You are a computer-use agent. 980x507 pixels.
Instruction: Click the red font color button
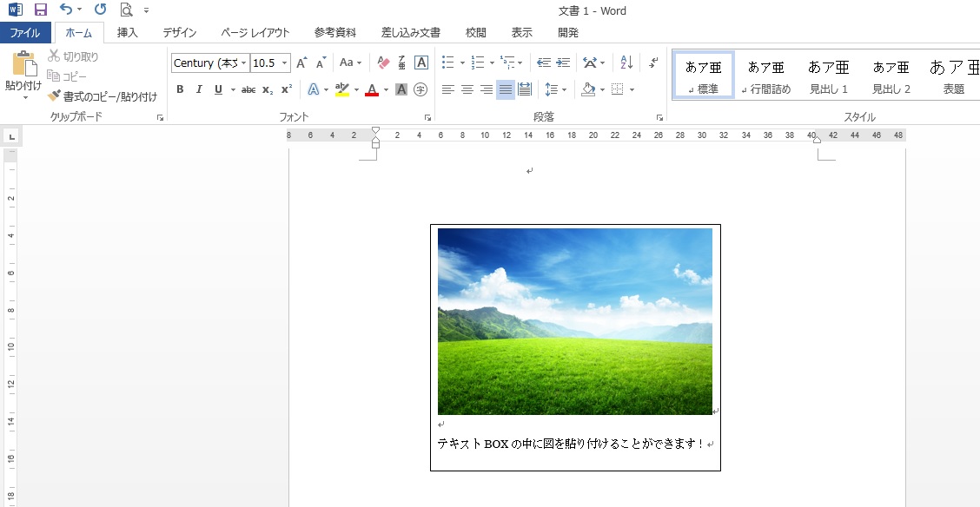[372, 89]
